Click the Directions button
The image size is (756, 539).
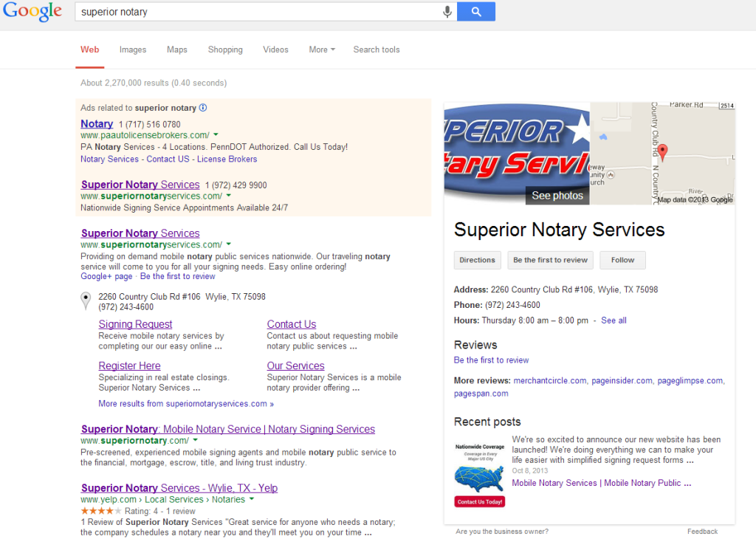[478, 260]
